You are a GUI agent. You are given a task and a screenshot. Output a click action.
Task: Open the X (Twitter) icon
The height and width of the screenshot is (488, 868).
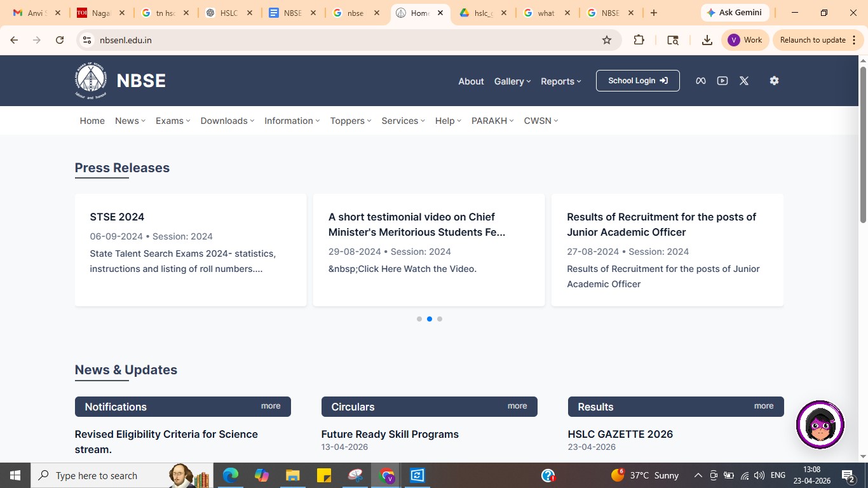[x=743, y=81]
